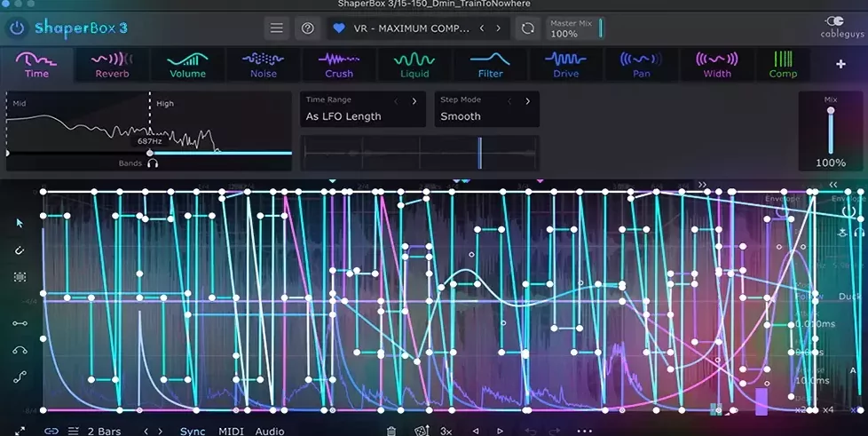868x436 pixels.
Task: Previous Step Mode option arrow
Action: [x=509, y=101]
